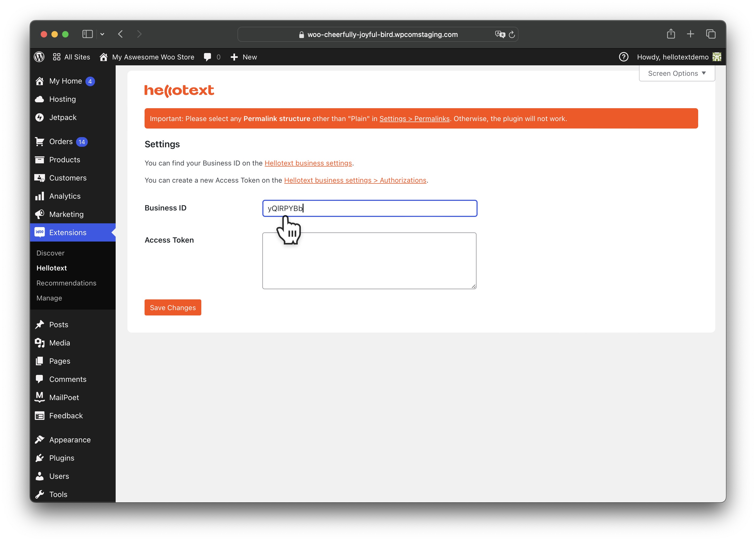Image resolution: width=756 pixels, height=542 pixels.
Task: Open the Hellotext business settings > Authorizations link
Action: 355,180
